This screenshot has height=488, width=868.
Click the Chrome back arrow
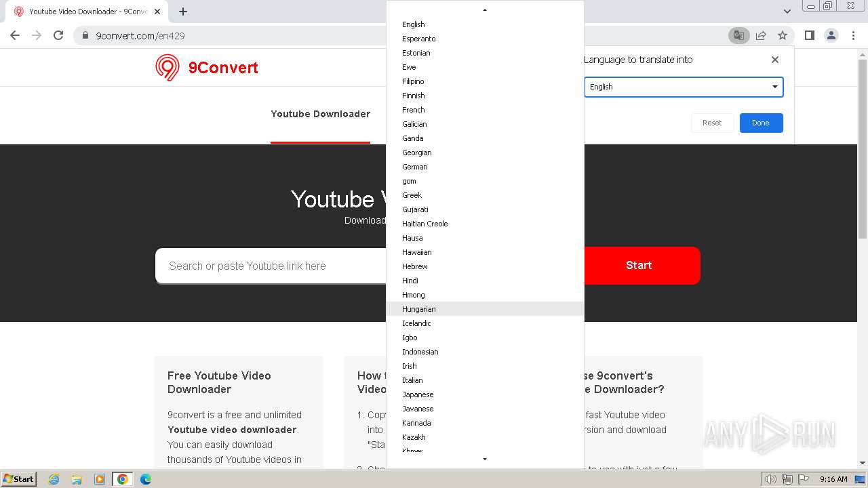click(15, 35)
